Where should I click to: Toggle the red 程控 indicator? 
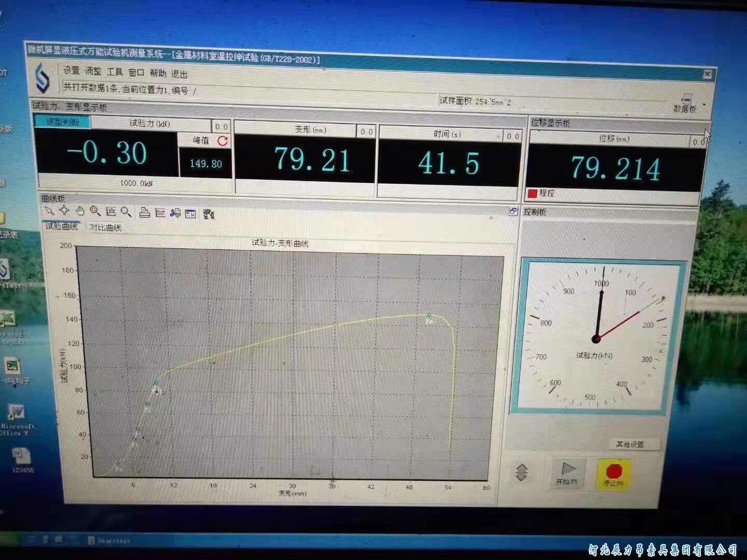532,193
